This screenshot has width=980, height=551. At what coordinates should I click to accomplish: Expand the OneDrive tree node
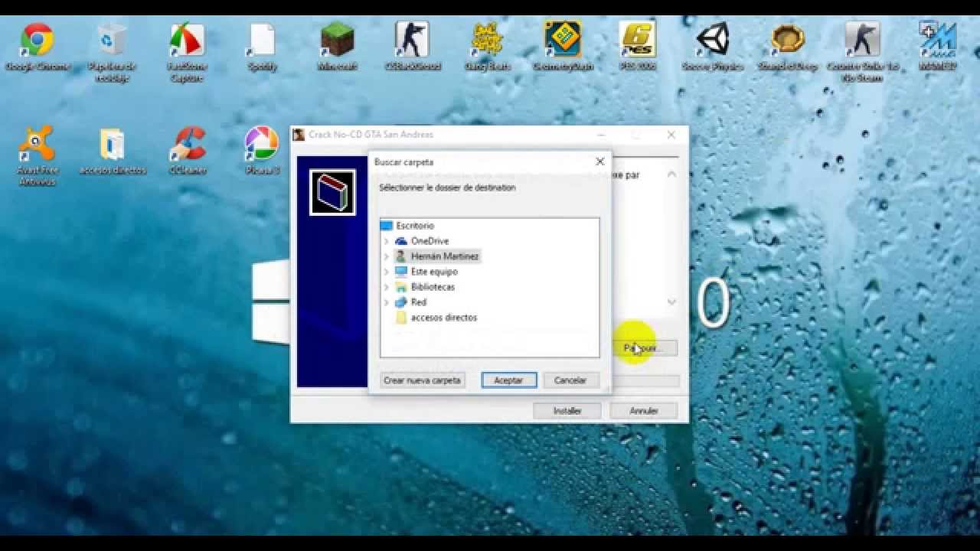tap(386, 241)
